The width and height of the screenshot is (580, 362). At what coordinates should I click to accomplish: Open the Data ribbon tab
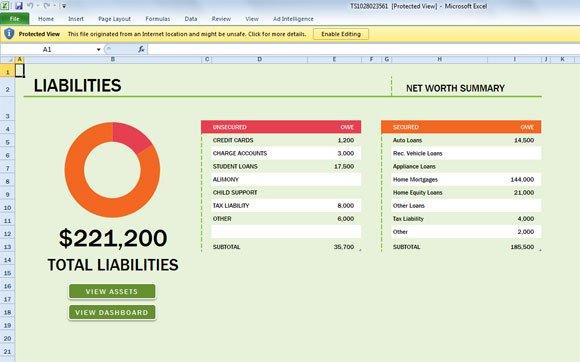[x=191, y=19]
